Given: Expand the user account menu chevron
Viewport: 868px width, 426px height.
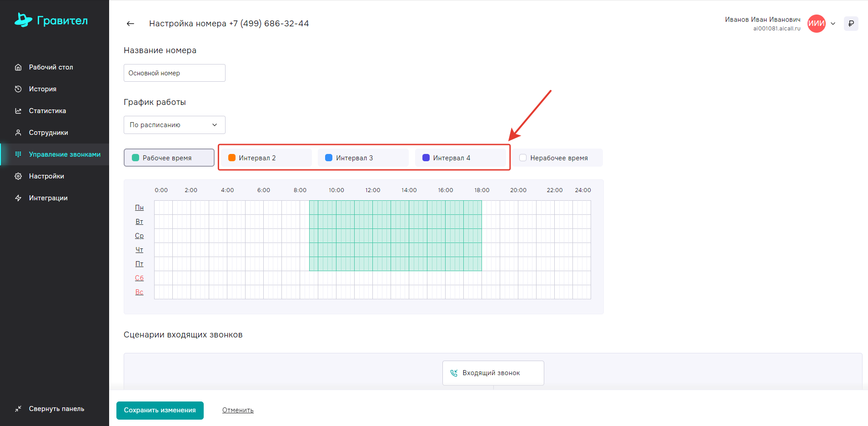Looking at the screenshot, I should click(x=833, y=24).
